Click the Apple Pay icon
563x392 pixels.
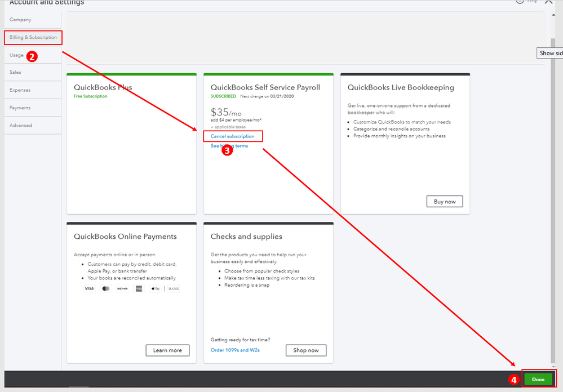(x=155, y=288)
